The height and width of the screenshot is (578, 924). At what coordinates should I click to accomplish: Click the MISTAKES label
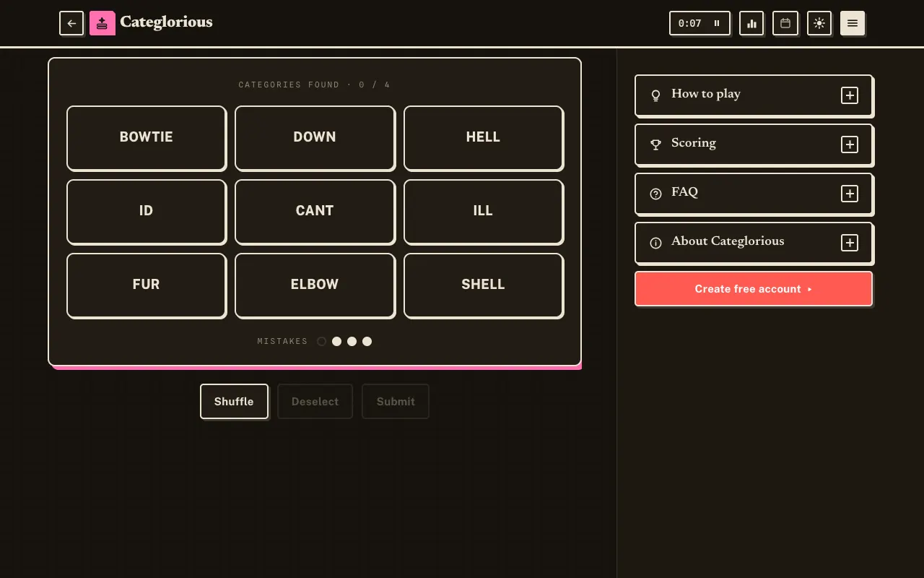pyautogui.click(x=282, y=341)
